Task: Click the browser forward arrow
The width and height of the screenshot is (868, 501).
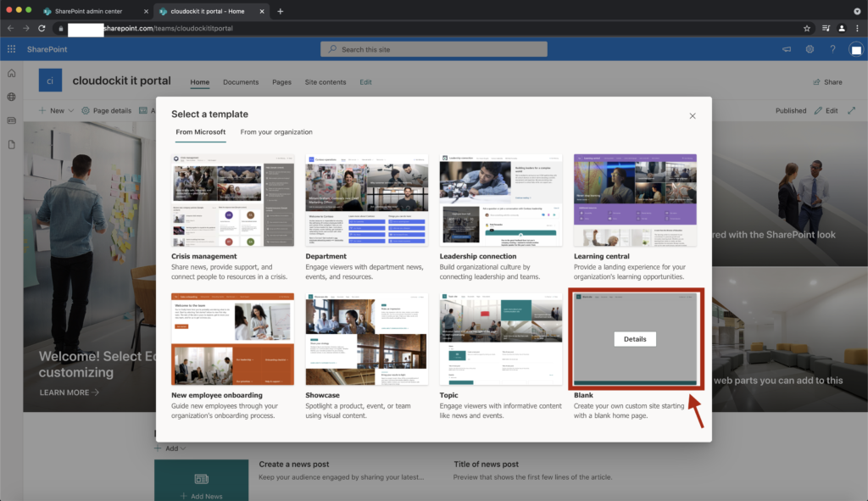Action: 26,28
